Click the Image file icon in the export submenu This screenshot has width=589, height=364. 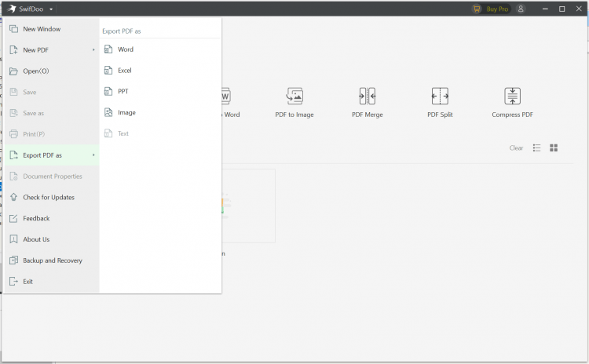tap(108, 112)
